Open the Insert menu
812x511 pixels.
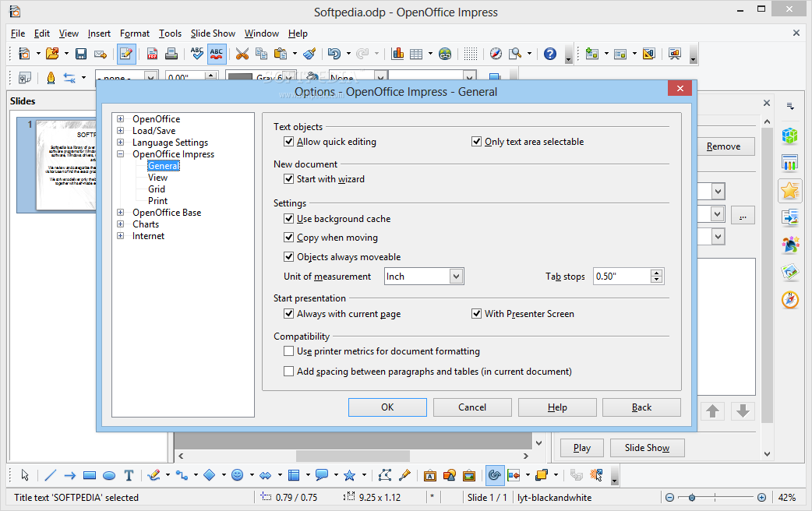click(x=99, y=33)
